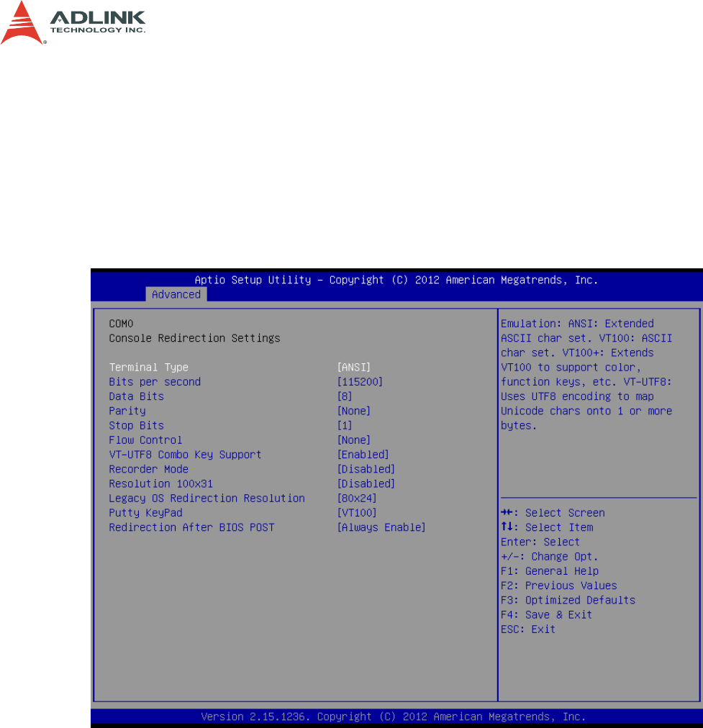The height and width of the screenshot is (728, 703).
Task: Click the Version 2.15.1236 footer text
Action: coord(394,716)
